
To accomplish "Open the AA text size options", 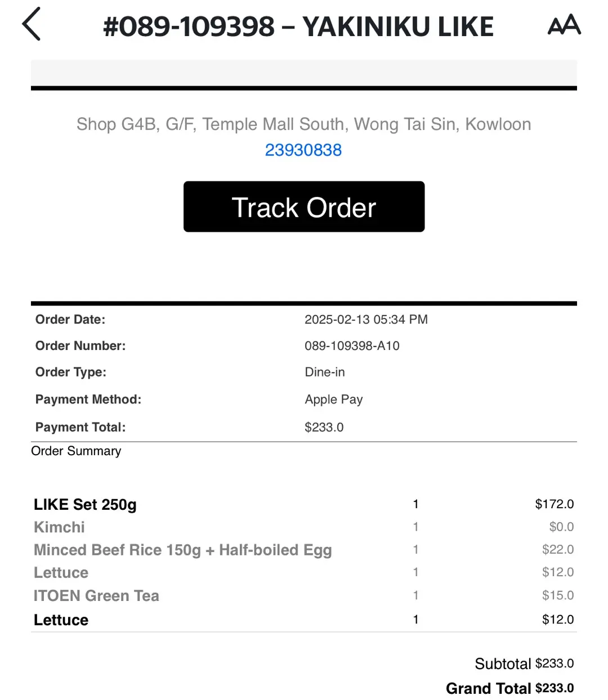I will click(564, 25).
